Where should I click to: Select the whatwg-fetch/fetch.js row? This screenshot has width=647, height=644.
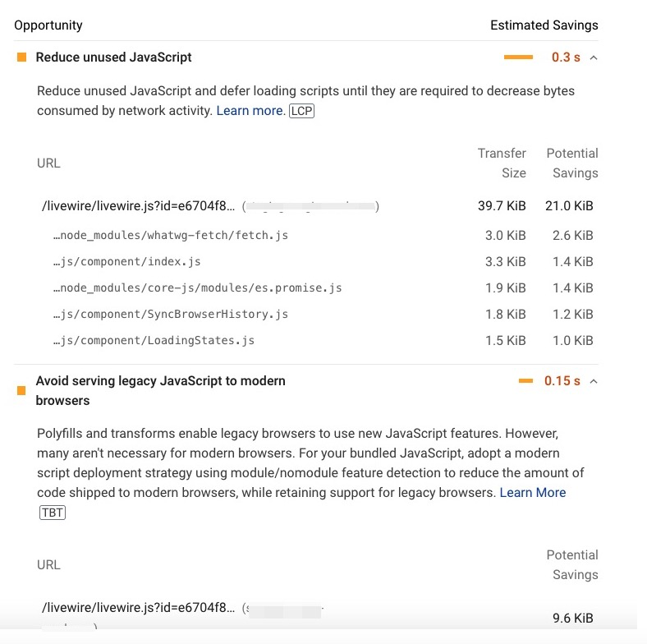[323, 235]
